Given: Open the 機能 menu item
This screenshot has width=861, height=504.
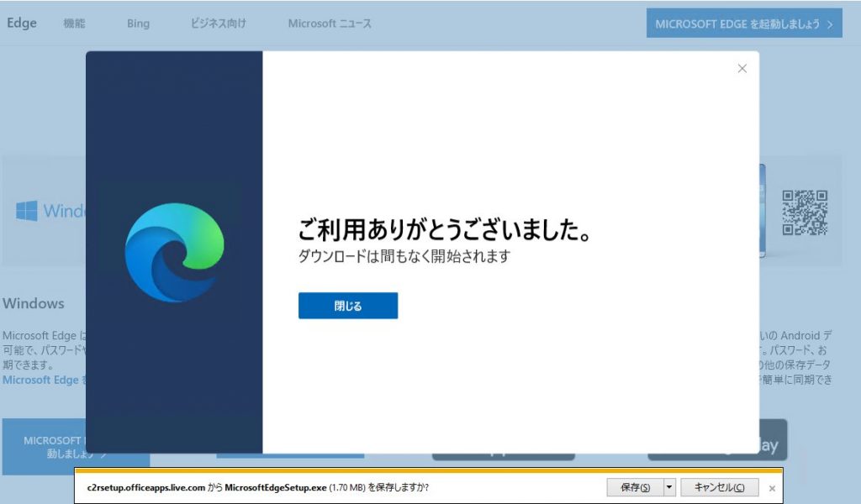Looking at the screenshot, I should (74, 23).
